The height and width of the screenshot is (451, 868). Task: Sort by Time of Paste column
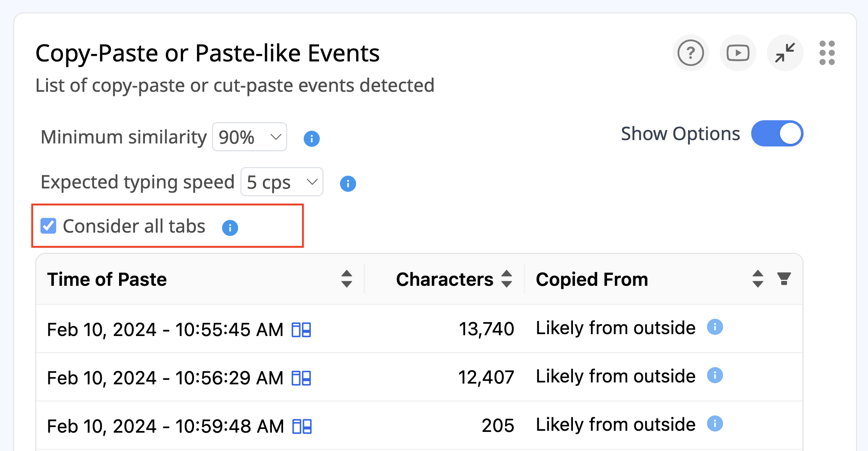[x=346, y=279]
